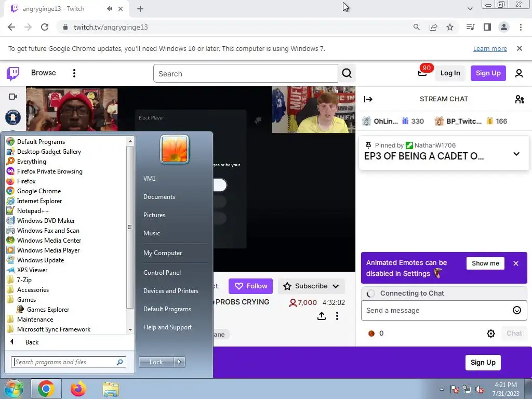Screen dimensions: 532x399
Task: Open My Computer from Start menu
Action: coord(163,253)
